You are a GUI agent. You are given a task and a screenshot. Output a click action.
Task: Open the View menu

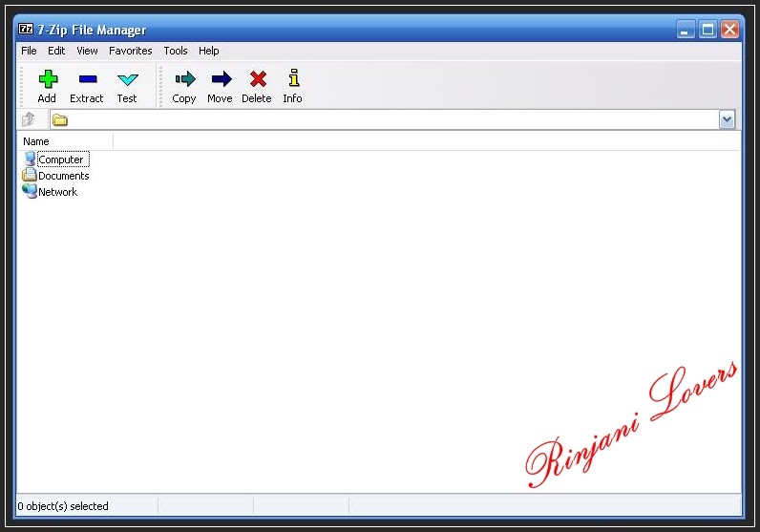[x=87, y=51]
